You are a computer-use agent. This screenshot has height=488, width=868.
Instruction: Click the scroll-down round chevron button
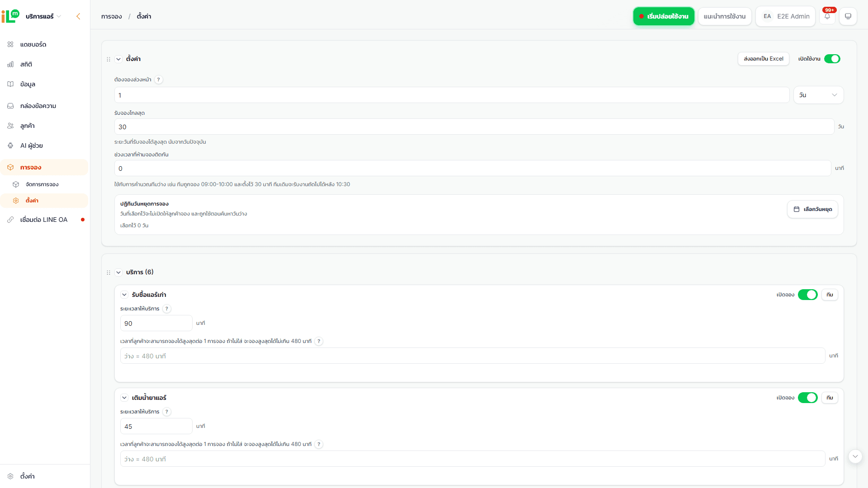pyautogui.click(x=855, y=456)
